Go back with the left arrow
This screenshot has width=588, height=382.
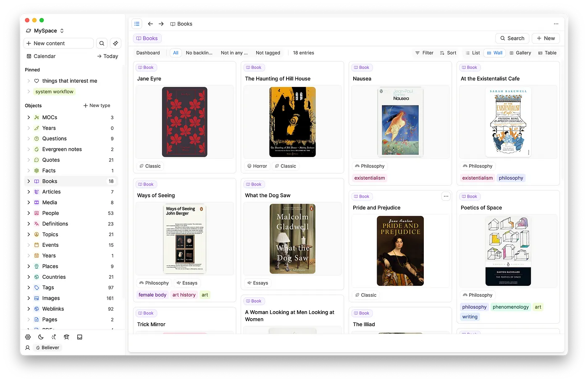pyautogui.click(x=150, y=24)
